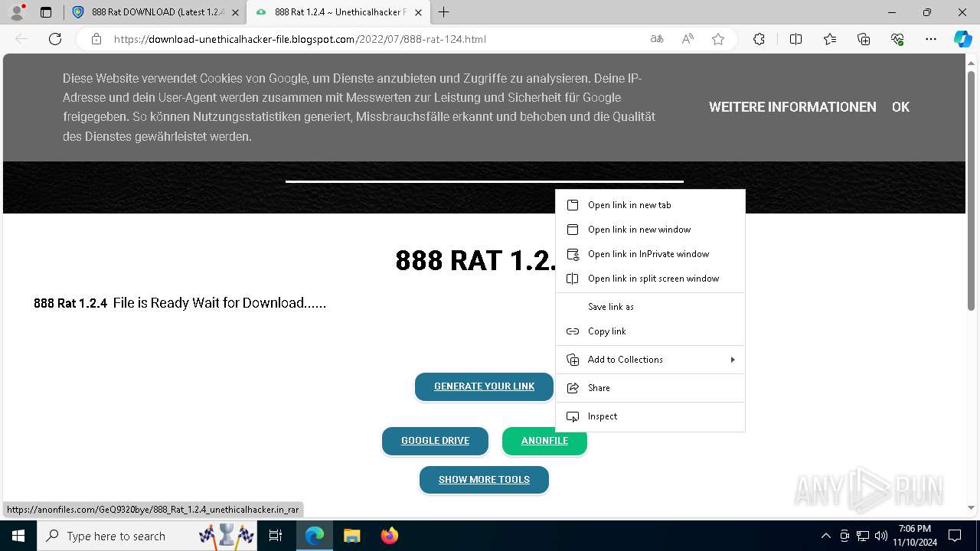
Task: Open Settings and more menu
Action: click(931, 39)
